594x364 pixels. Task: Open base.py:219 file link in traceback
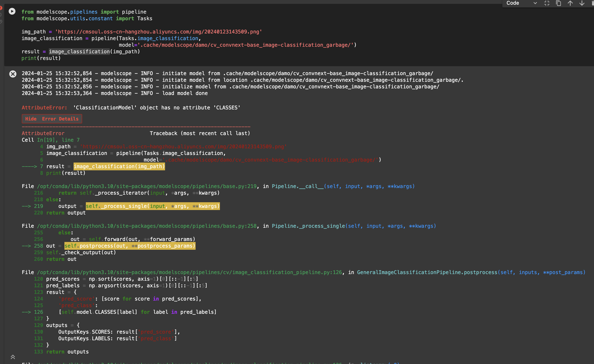147,186
